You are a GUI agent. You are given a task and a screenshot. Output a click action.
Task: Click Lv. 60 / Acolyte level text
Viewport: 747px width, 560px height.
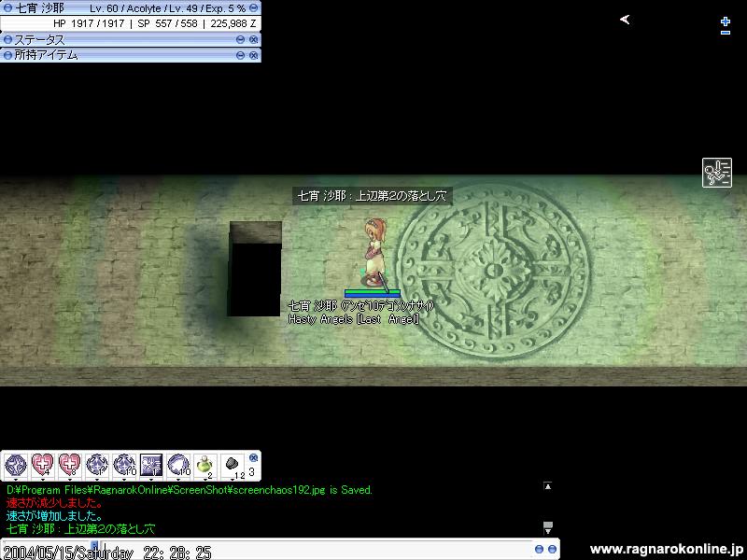[125, 8]
